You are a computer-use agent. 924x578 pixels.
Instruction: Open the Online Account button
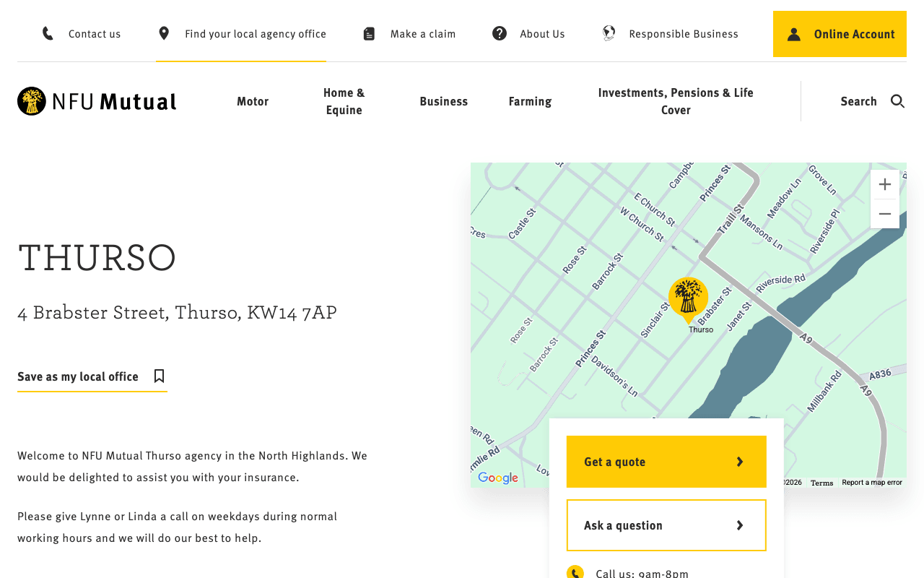(840, 34)
